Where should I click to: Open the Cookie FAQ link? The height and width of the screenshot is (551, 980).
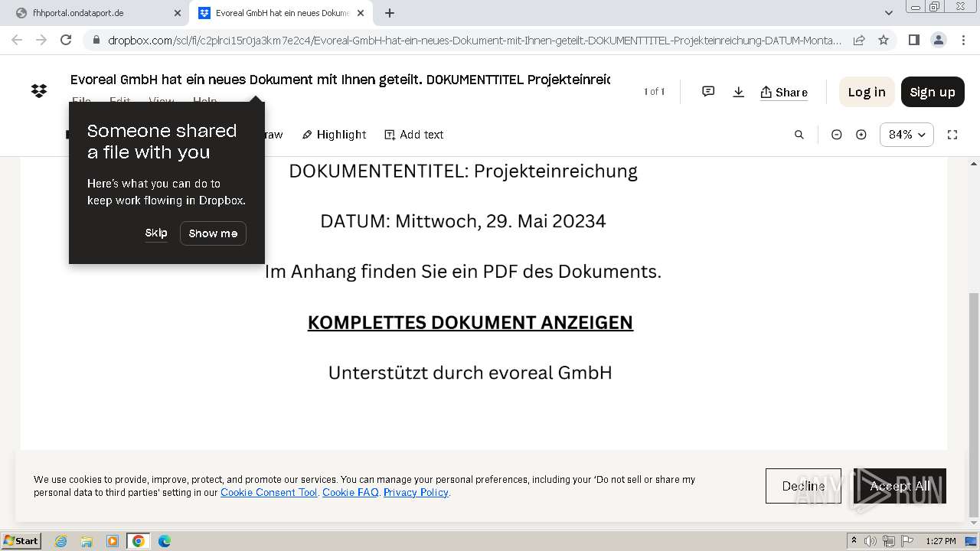tap(350, 492)
